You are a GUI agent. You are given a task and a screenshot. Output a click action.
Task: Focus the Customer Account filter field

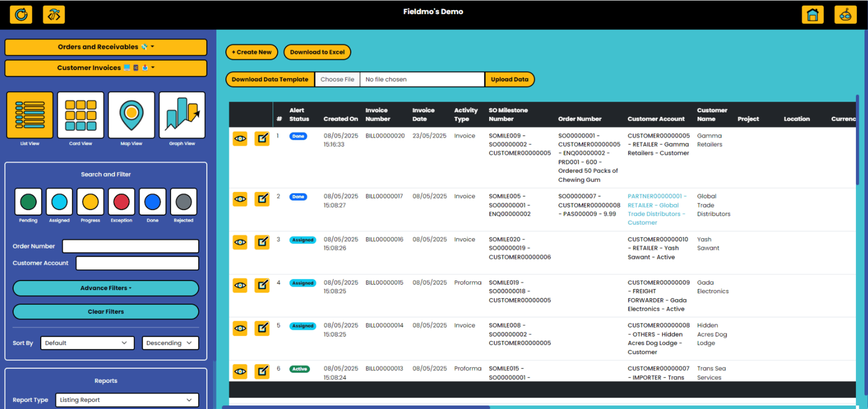[138, 263]
